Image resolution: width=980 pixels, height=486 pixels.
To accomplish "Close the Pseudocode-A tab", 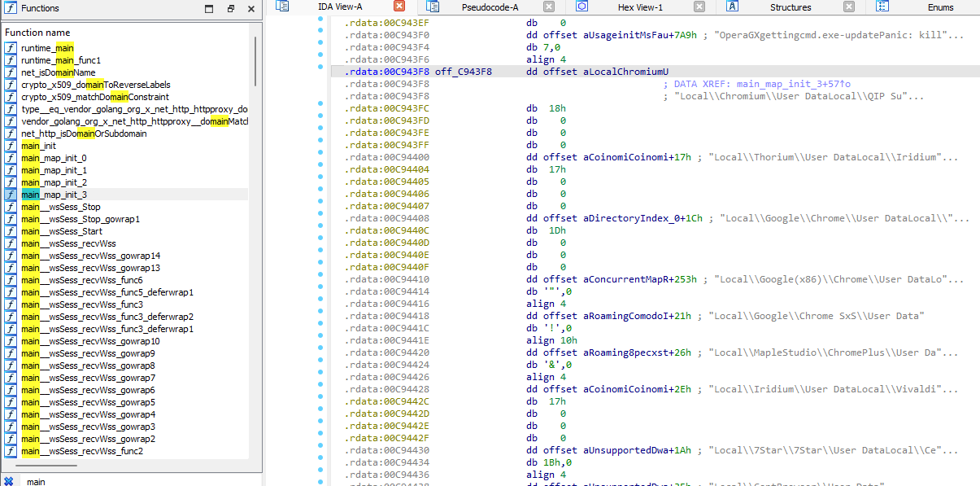I will (x=549, y=7).
